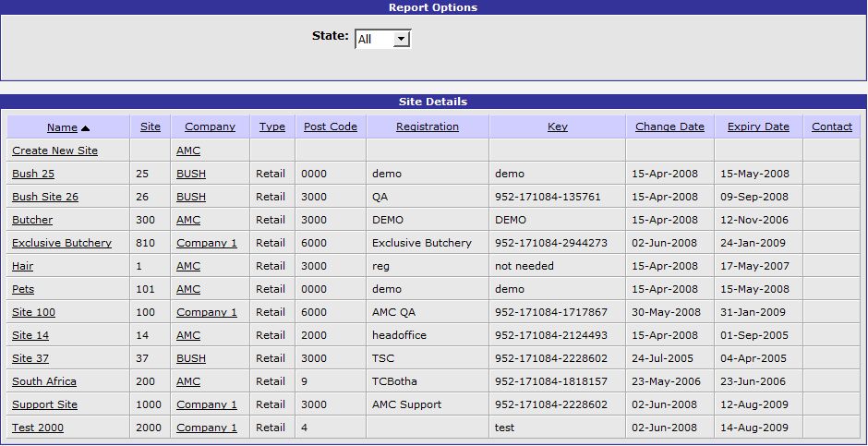Open the Create New Site link
This screenshot has width=868, height=446.
tap(54, 151)
